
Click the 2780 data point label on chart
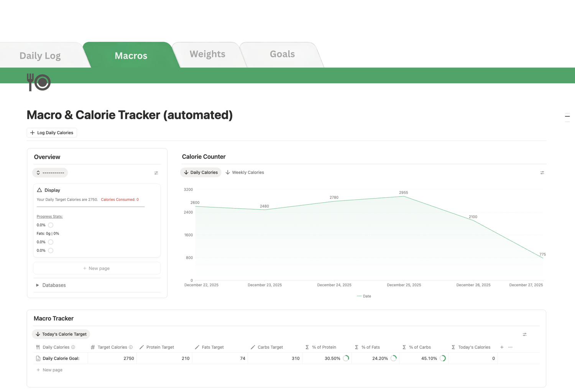point(334,198)
